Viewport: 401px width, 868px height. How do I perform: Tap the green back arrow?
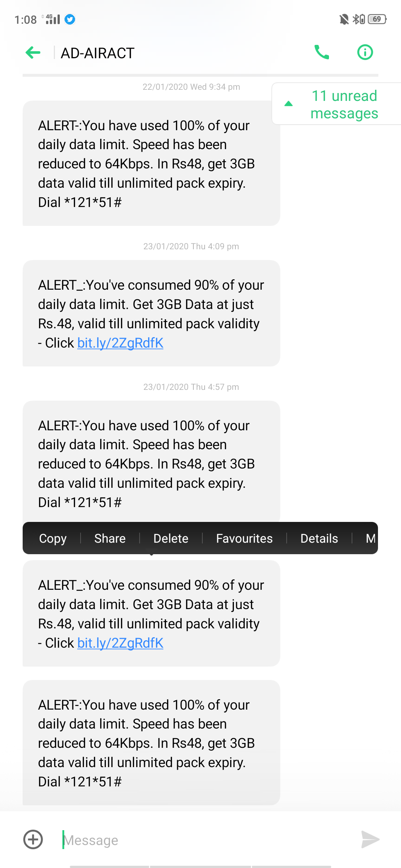point(33,53)
